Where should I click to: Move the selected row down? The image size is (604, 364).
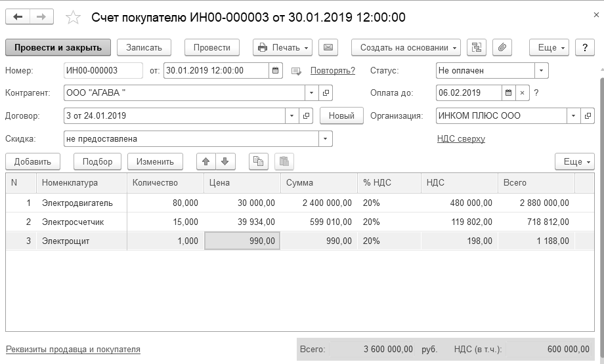[x=225, y=161]
